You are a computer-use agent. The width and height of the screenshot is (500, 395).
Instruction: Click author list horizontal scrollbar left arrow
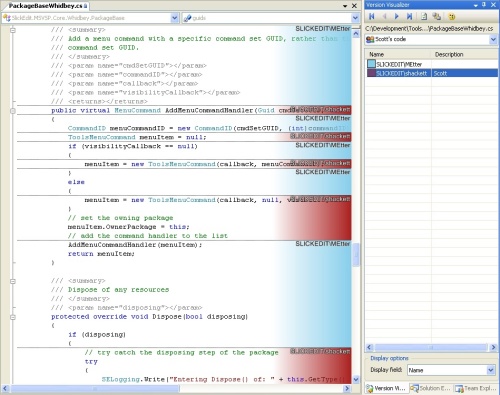click(369, 347)
